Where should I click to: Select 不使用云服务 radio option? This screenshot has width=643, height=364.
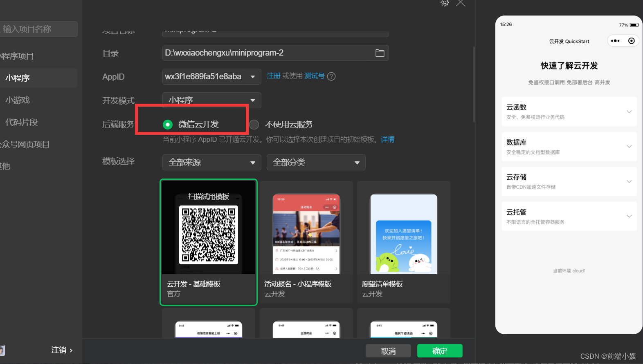click(281, 124)
